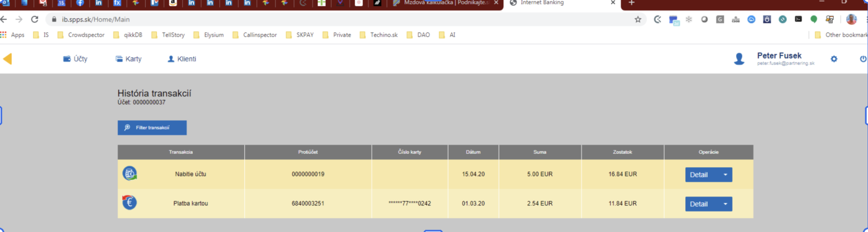
Task: Click the Nabitie účtu transaction icon
Action: click(130, 174)
